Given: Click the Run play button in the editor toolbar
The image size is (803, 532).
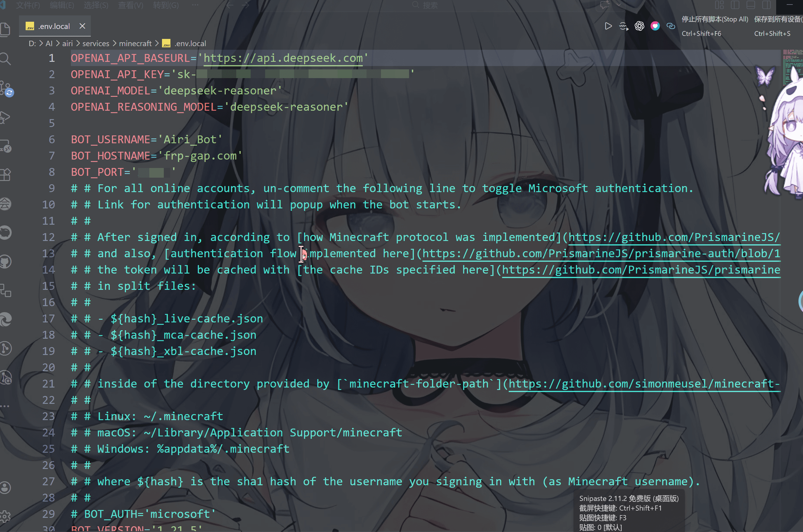Looking at the screenshot, I should [608, 26].
